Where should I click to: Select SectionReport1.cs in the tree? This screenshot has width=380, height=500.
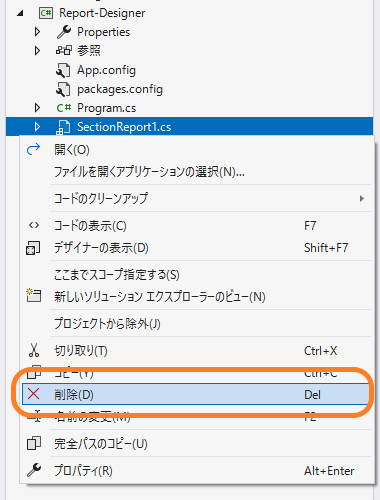coord(124,127)
